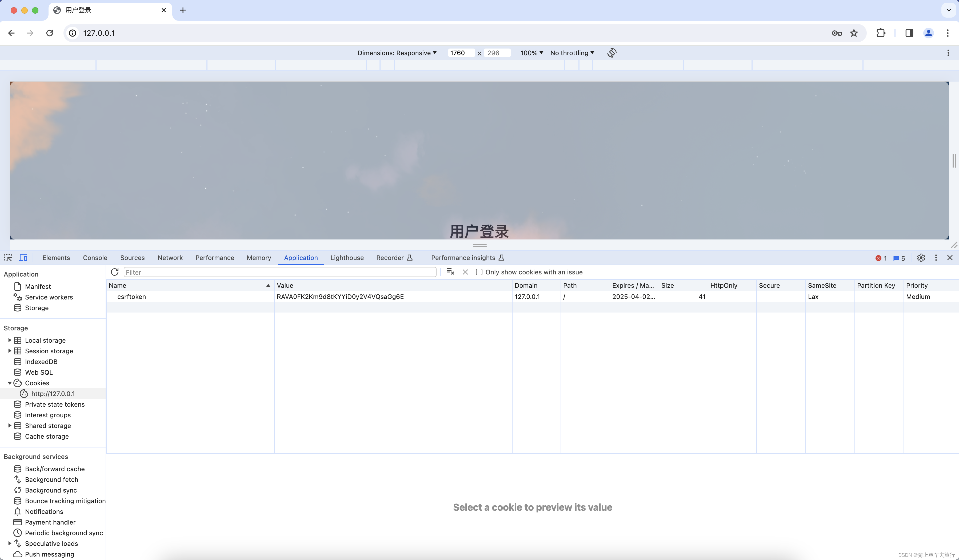Click the cookie Filter input field
This screenshot has height=560, width=959.
click(280, 272)
